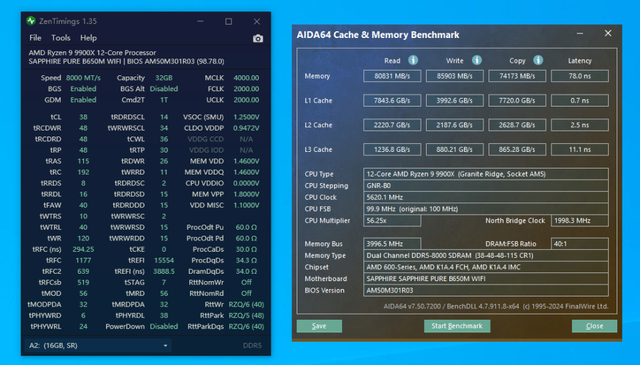Click the CPU Type information field
Viewport: 640px width, 365px height.
click(x=486, y=174)
